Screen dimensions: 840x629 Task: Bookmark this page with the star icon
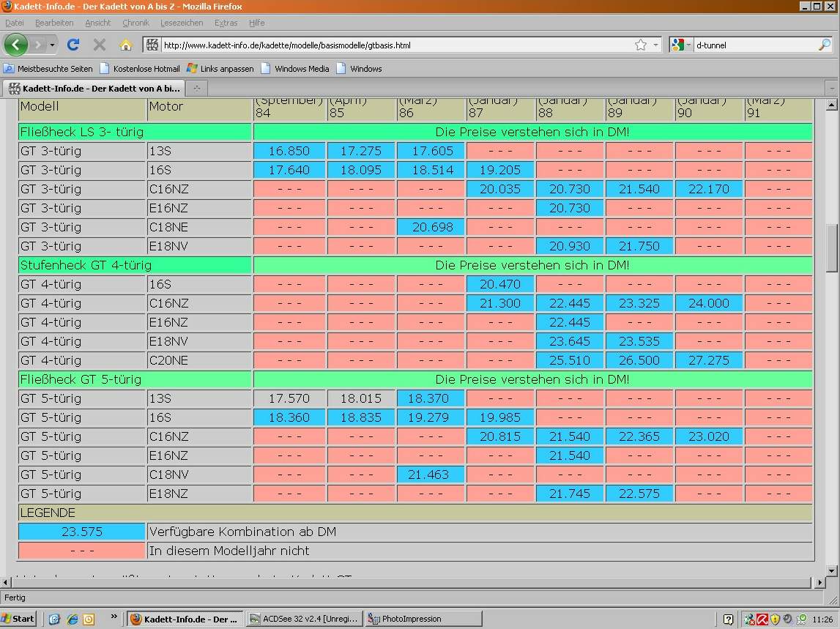[641, 45]
